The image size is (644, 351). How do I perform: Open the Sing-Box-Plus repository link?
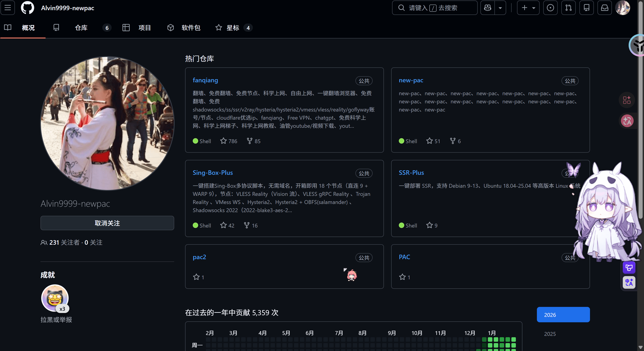click(212, 173)
